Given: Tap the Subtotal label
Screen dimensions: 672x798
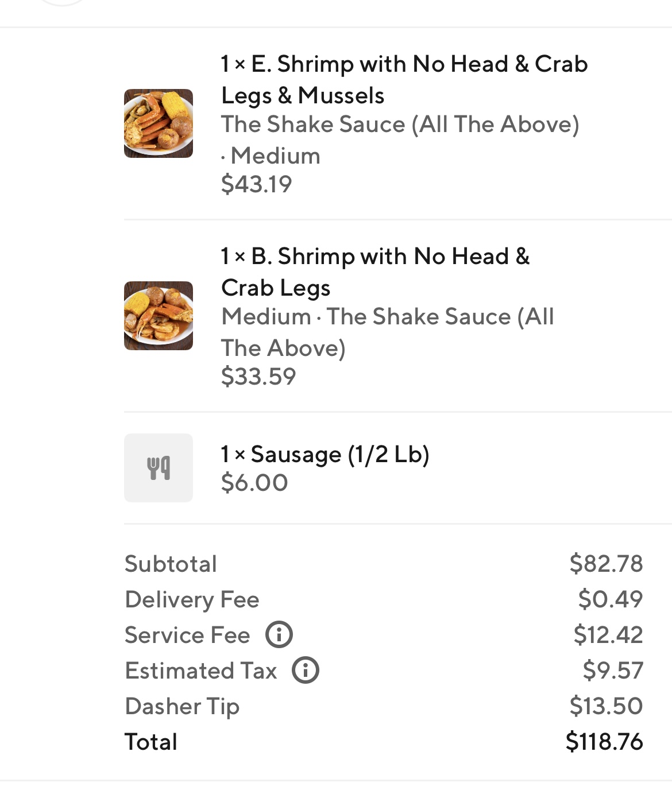Looking at the screenshot, I should pos(171,564).
